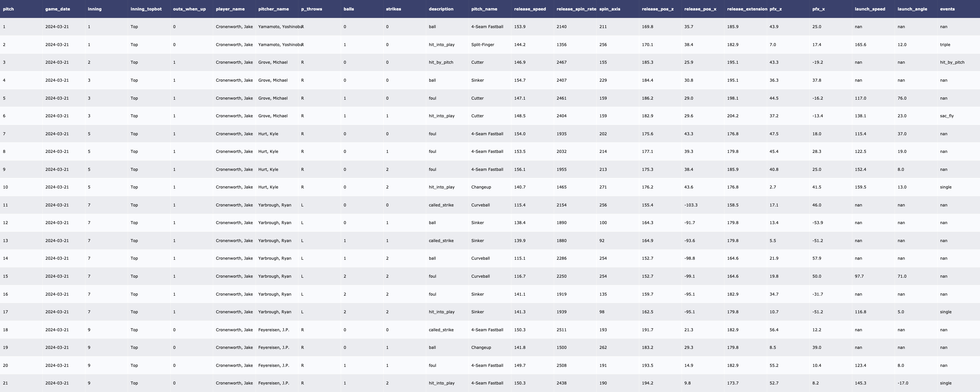980x392 pixels.
Task: Click the pitch_name column header
Action: (x=484, y=9)
